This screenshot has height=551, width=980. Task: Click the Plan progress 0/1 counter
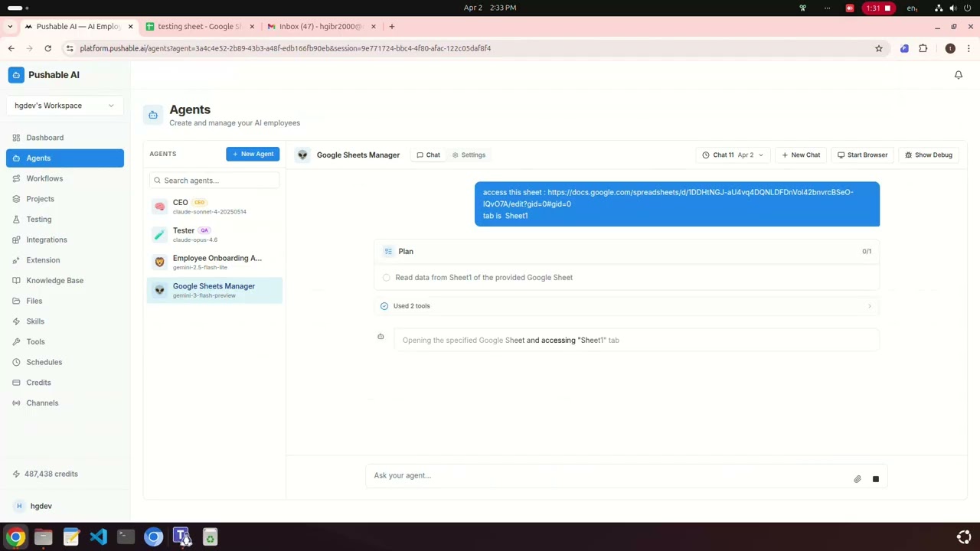tap(867, 251)
